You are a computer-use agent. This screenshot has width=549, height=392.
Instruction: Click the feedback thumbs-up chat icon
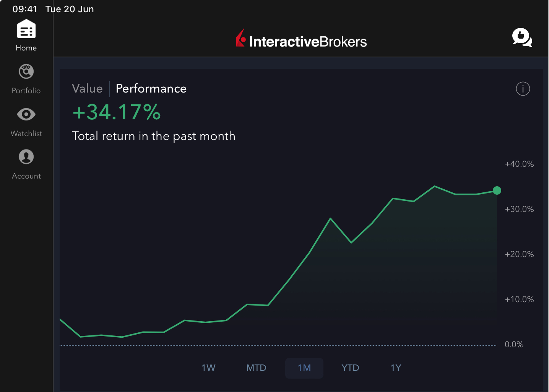(522, 37)
